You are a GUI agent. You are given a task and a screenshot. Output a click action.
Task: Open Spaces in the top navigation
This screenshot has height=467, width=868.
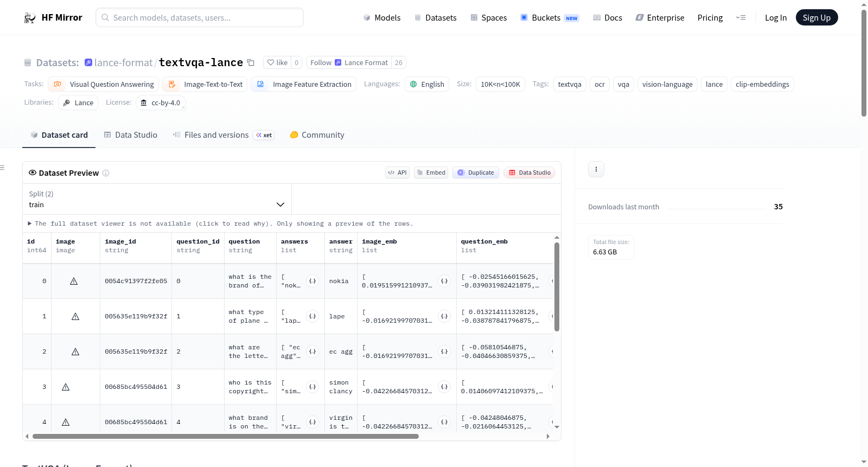(x=488, y=17)
